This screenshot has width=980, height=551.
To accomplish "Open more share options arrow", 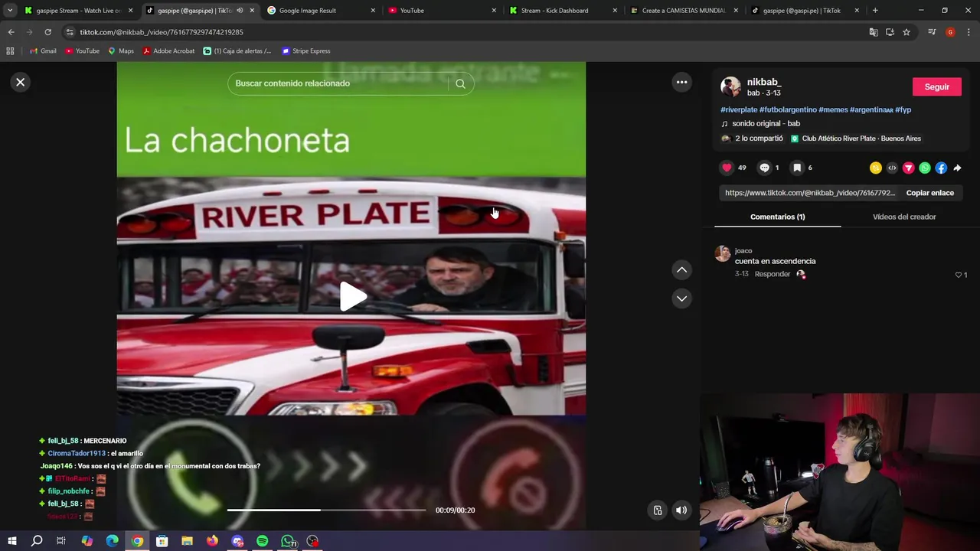I will 957,168.
